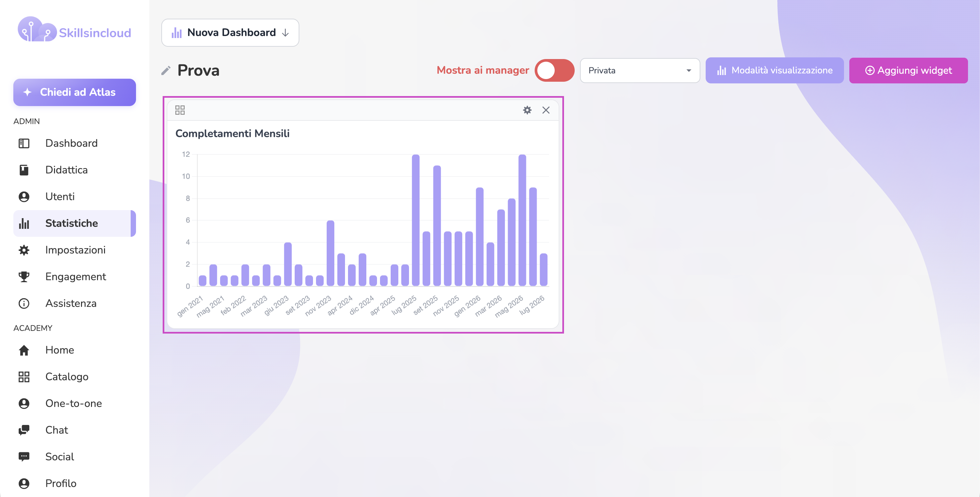The height and width of the screenshot is (497, 980).
Task: Click the Mostra ai manager label
Action: (482, 70)
